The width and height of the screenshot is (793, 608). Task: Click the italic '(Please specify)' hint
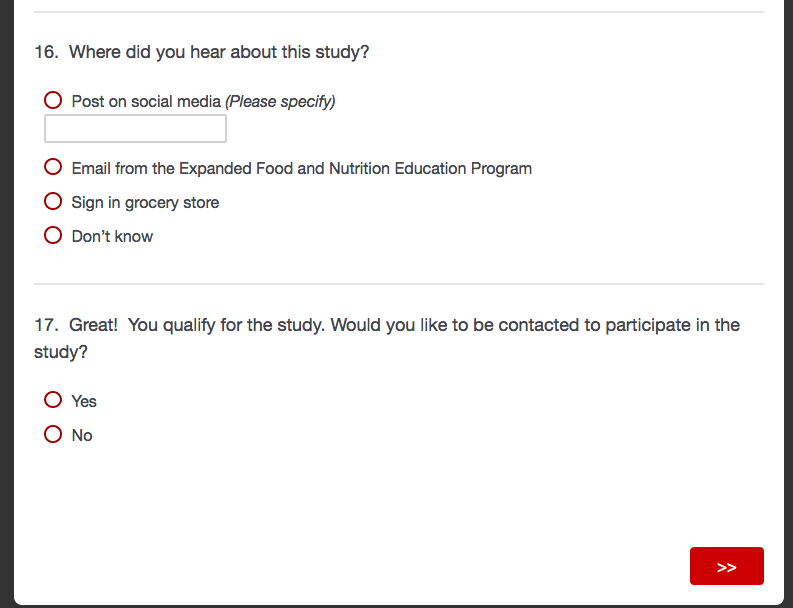point(280,101)
